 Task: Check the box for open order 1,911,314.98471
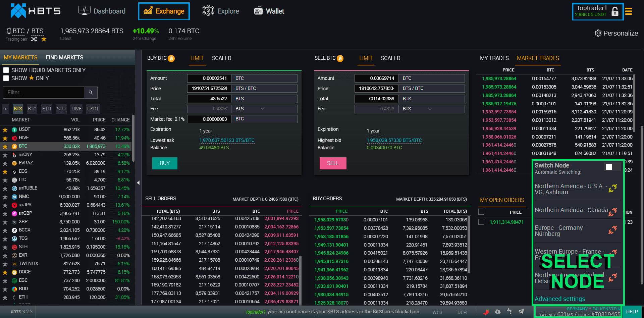coord(481,222)
